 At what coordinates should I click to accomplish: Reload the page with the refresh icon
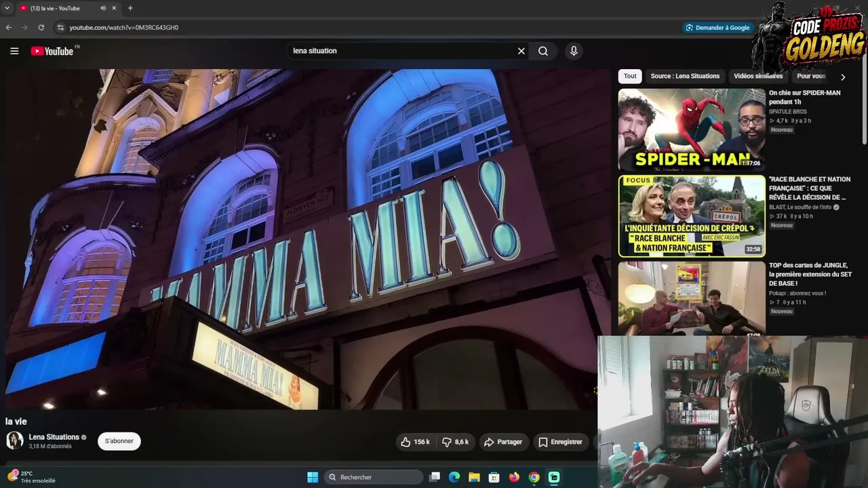tap(41, 28)
